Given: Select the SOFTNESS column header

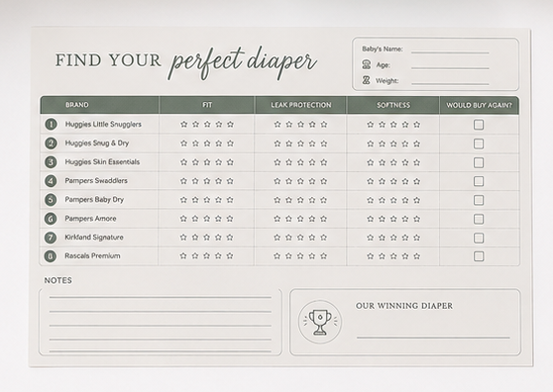Looking at the screenshot, I should click(x=393, y=105).
